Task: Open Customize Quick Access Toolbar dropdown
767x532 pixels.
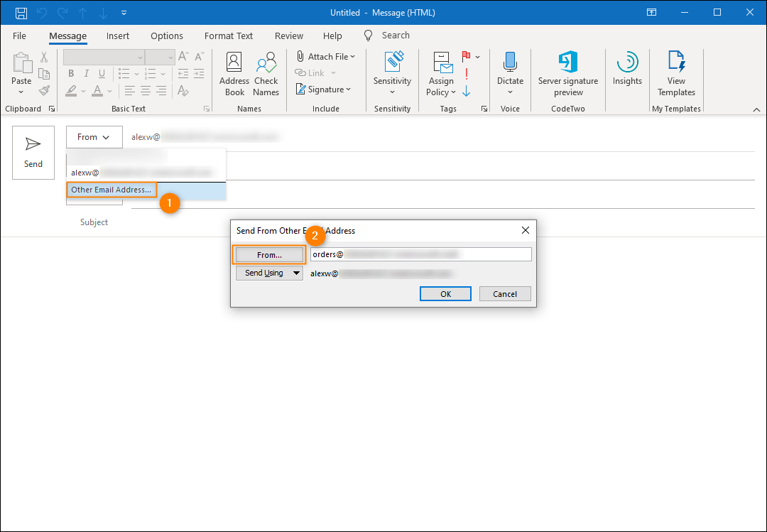Action: 124,13
